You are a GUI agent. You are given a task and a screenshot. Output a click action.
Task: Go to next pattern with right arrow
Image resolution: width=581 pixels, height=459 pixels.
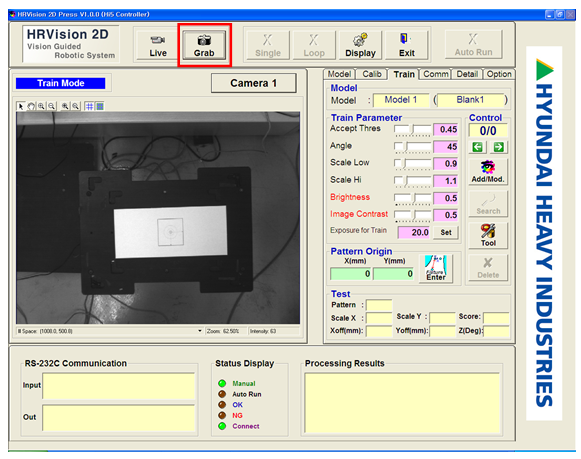click(x=499, y=147)
